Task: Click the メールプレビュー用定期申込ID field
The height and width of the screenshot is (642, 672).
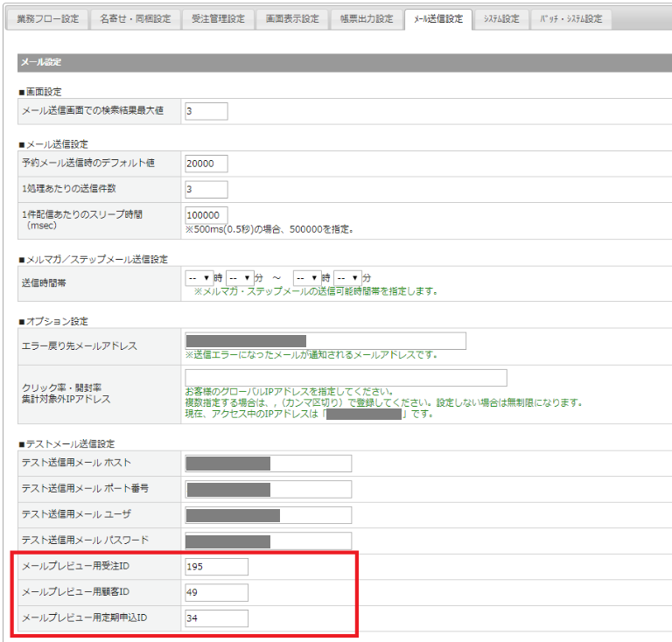Action: 217,618
